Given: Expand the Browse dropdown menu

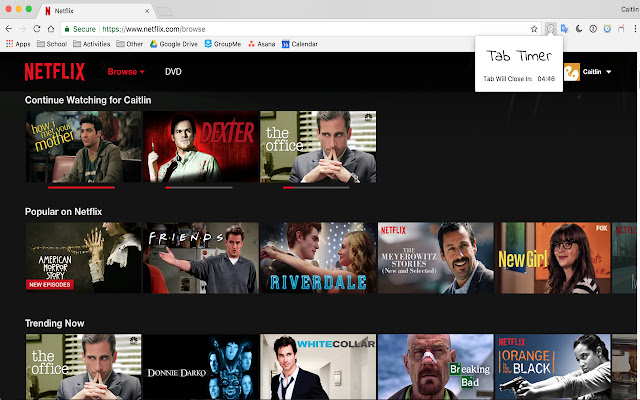Looking at the screenshot, I should (x=126, y=72).
